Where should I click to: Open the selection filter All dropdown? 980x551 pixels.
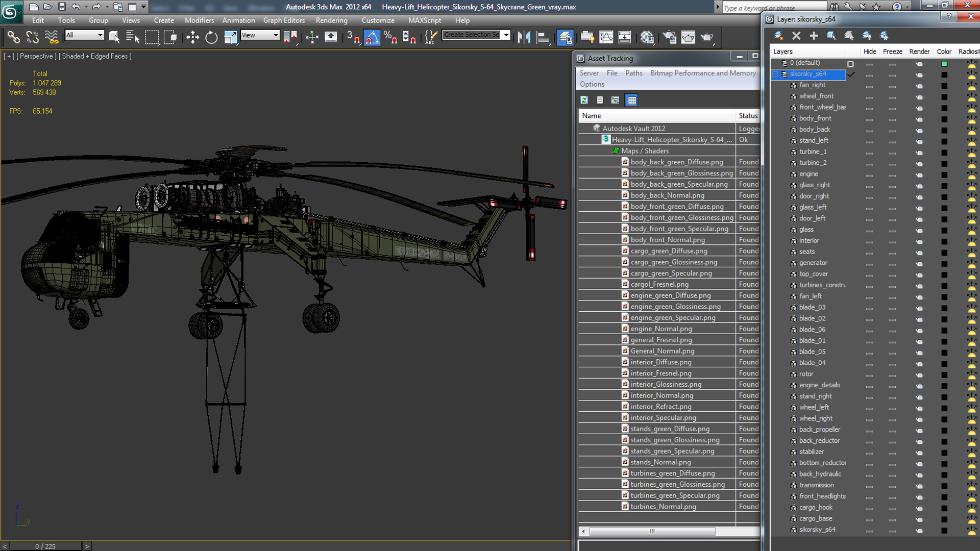(x=84, y=35)
